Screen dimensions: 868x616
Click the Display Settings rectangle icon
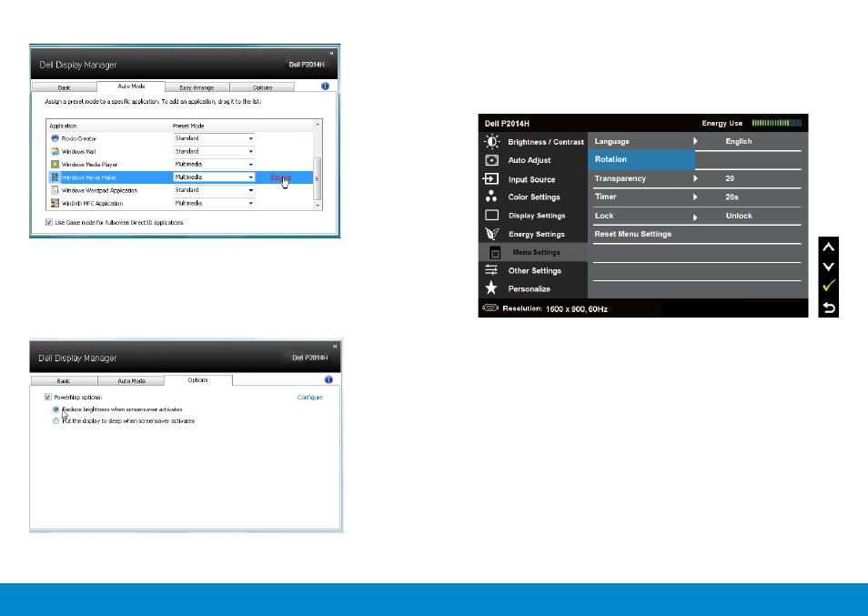(491, 216)
